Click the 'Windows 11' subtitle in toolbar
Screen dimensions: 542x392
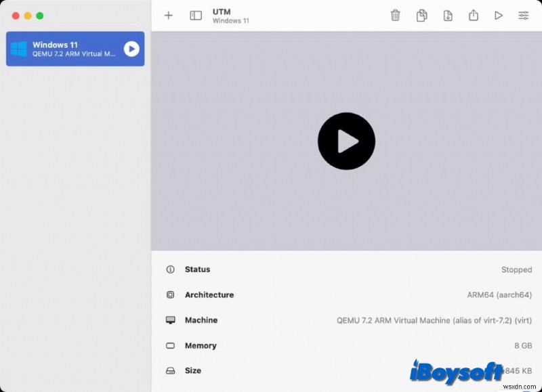pyautogui.click(x=230, y=21)
